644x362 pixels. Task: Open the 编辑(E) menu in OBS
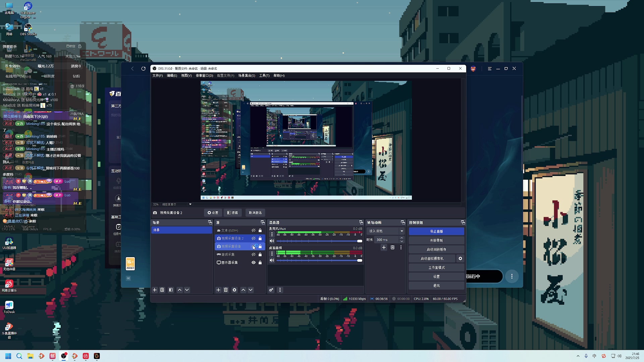(x=172, y=76)
